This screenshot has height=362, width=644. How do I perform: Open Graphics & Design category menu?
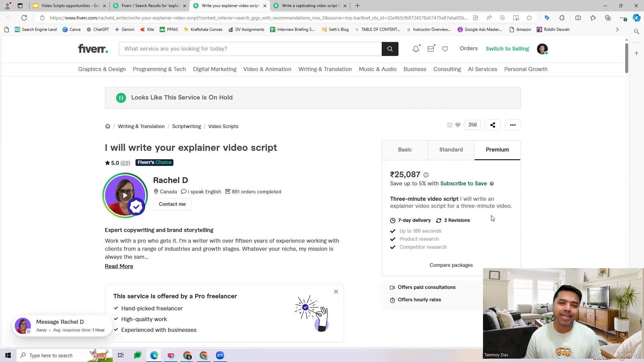click(102, 69)
